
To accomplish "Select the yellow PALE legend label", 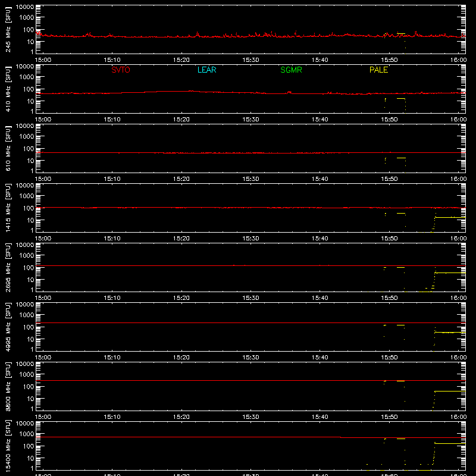I will (x=378, y=70).
